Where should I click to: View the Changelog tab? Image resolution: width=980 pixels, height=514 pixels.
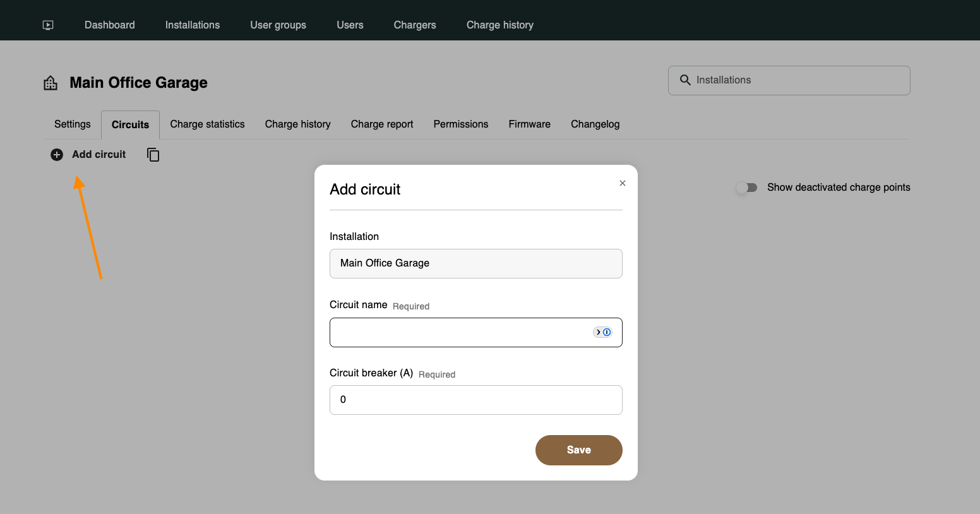pyautogui.click(x=595, y=124)
